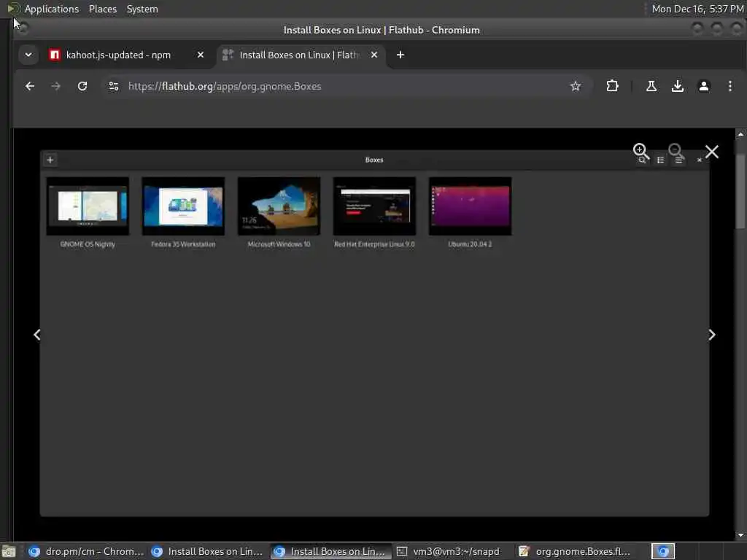Viewport: 747px width, 560px height.
Task: Show the previous screenshot
Action: 37,335
